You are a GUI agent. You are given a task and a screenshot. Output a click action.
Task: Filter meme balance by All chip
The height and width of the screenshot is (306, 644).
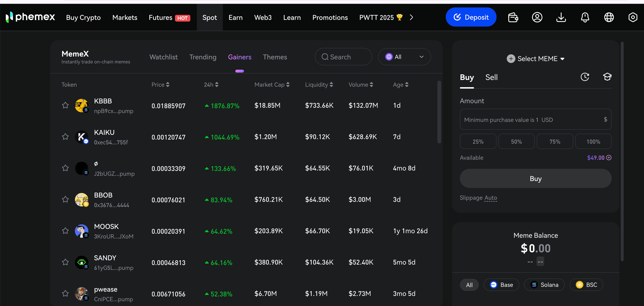[x=469, y=285]
